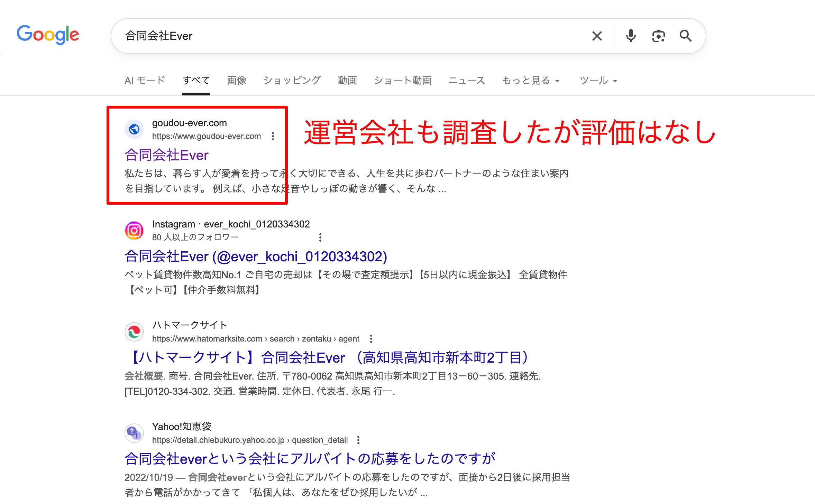Open the ショッピング tab
The width and height of the screenshot is (815, 504).
[292, 81]
